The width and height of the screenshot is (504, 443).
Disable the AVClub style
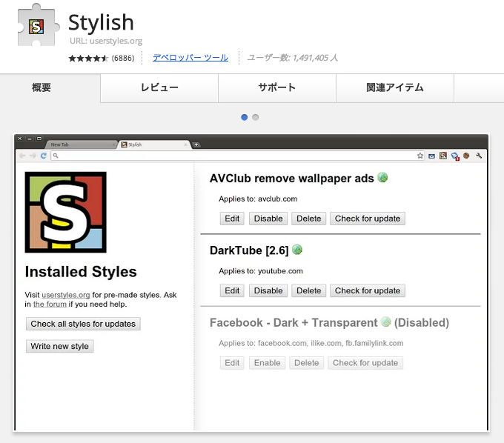[x=268, y=219]
